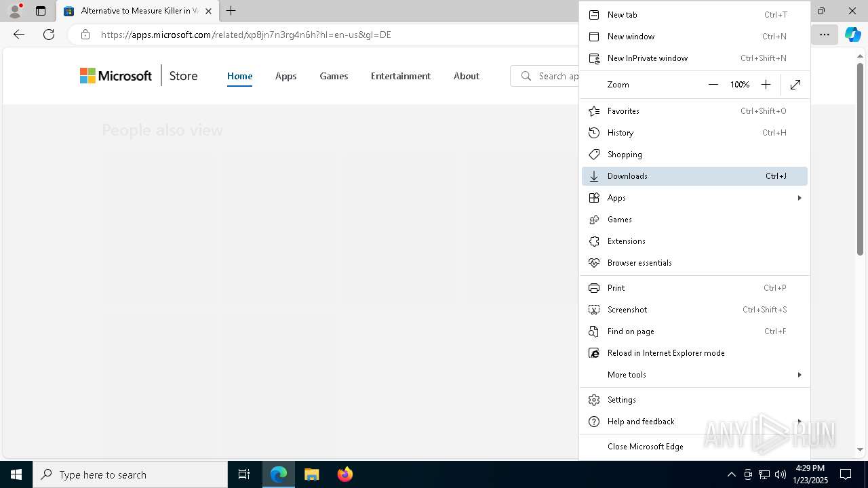
Task: Click the address bar URL
Action: click(246, 35)
